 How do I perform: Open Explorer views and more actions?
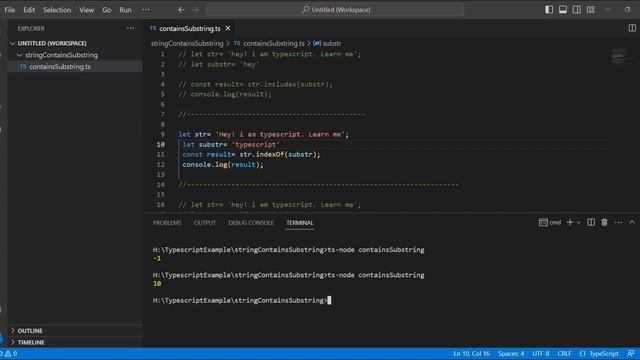pyautogui.click(x=130, y=28)
